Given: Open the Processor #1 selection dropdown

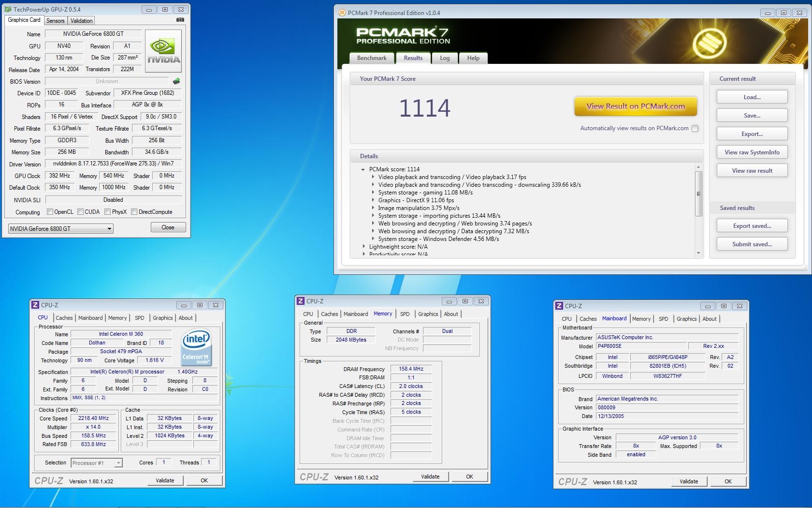Looking at the screenshot, I should (x=97, y=463).
